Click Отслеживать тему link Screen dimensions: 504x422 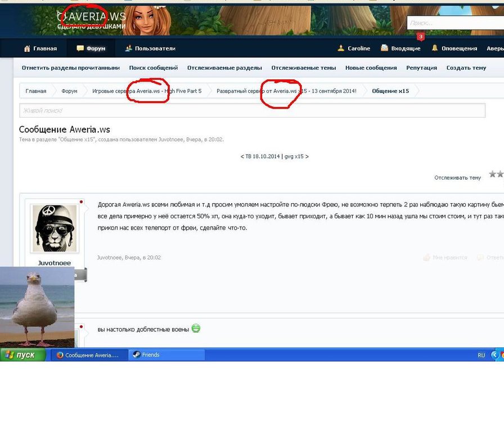pos(457,178)
